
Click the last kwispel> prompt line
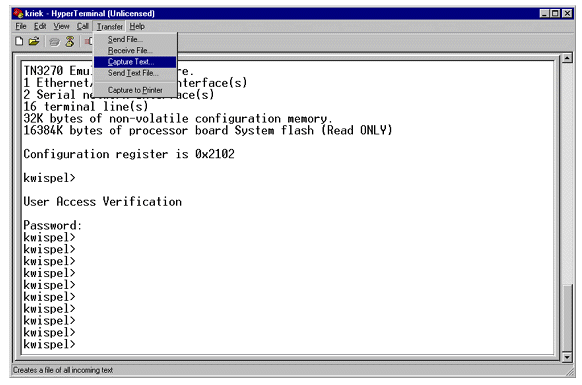pyautogui.click(x=49, y=344)
